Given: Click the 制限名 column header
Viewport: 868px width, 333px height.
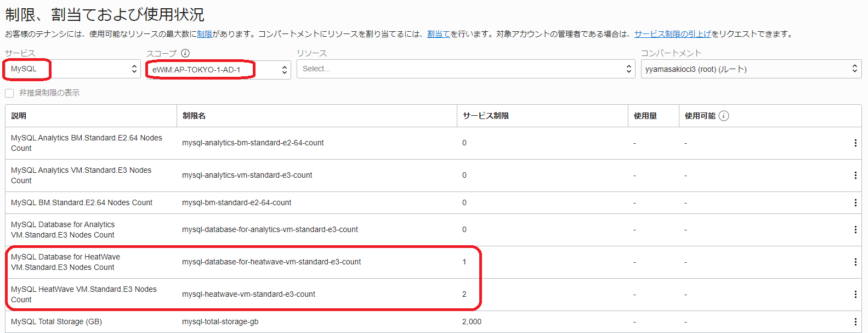Looking at the screenshot, I should tap(194, 116).
